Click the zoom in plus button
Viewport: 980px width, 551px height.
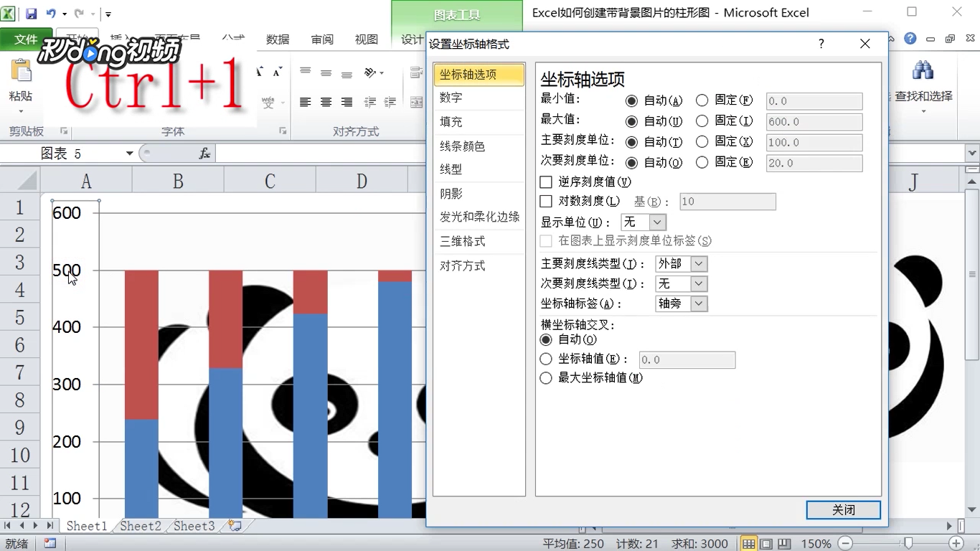click(956, 544)
